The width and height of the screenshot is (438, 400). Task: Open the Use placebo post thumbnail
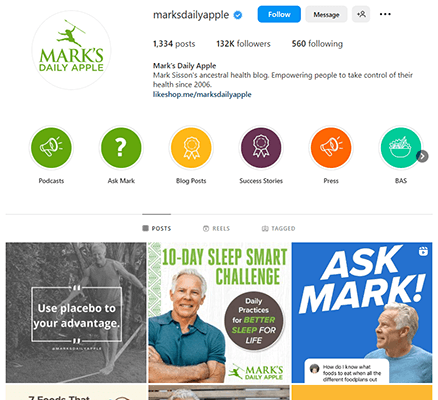tap(76, 312)
